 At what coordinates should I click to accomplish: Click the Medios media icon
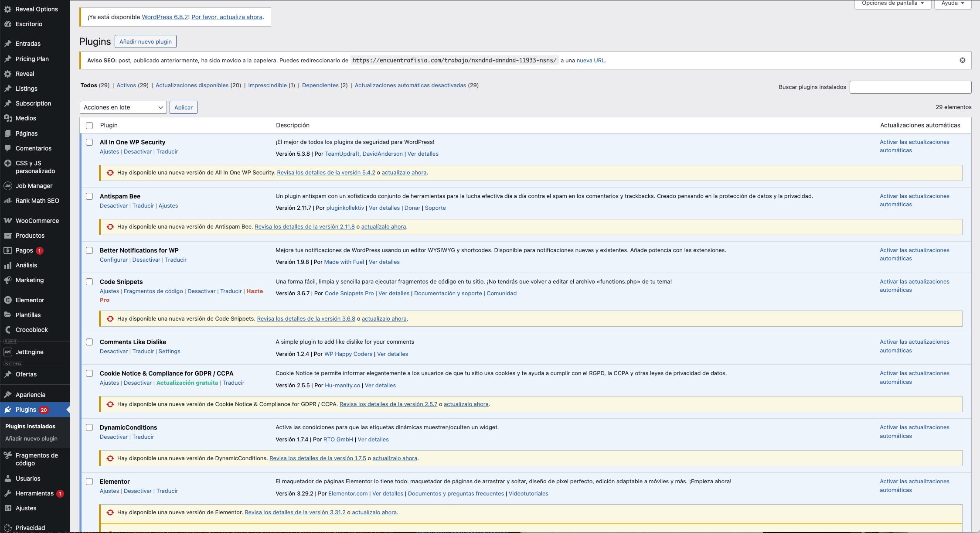[7, 118]
